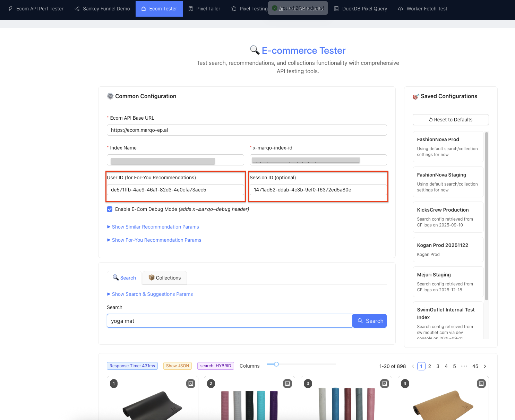Disable the E-Com Debug Mode checkbox
The image size is (515, 420).
[110, 209]
